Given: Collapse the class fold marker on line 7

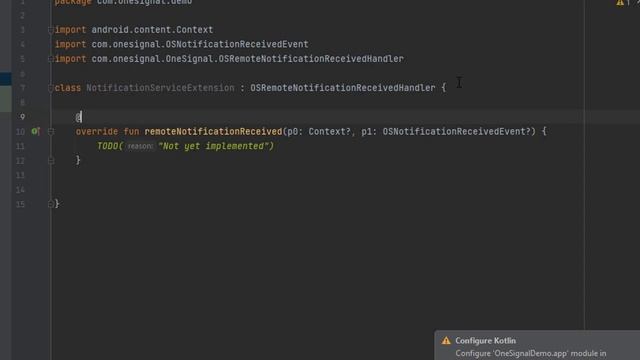Looking at the screenshot, I should 51,88.
